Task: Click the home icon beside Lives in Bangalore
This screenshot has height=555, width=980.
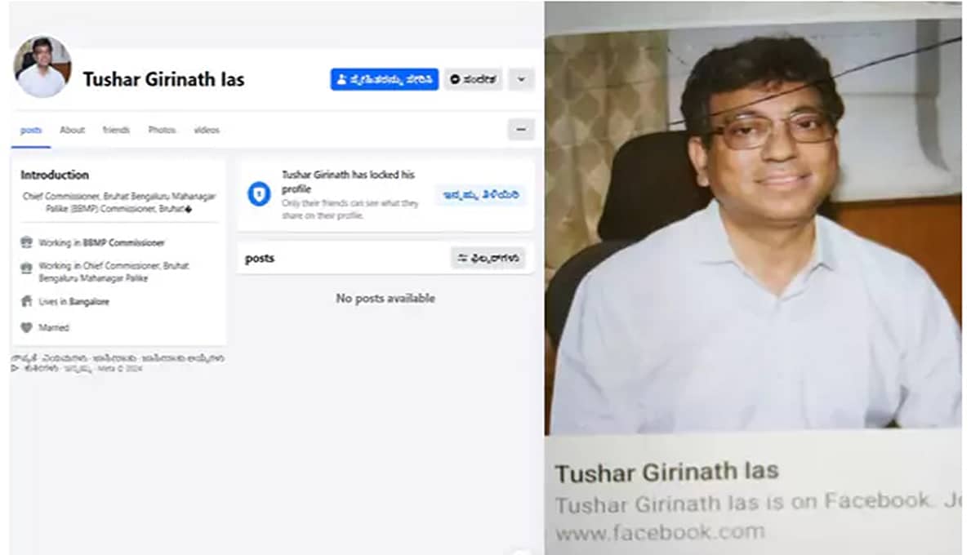Action: [x=26, y=301]
